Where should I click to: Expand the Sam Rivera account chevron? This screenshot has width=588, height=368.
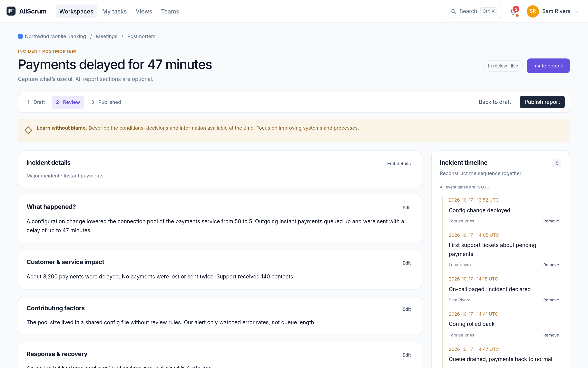coord(577,11)
